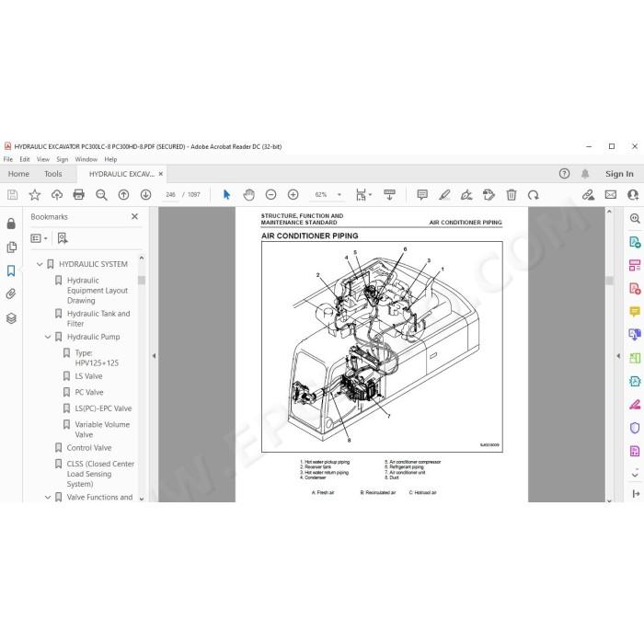
Task: Open the page thumbnails panel icon
Action: pos(11,247)
